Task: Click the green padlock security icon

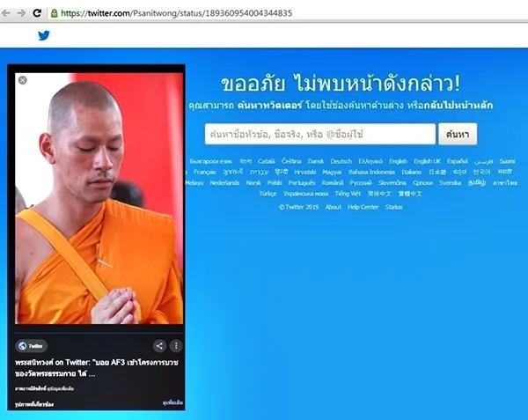Action: [x=54, y=13]
